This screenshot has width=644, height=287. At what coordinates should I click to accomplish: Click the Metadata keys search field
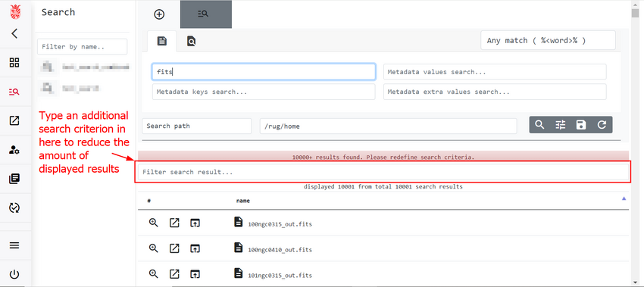[263, 92]
